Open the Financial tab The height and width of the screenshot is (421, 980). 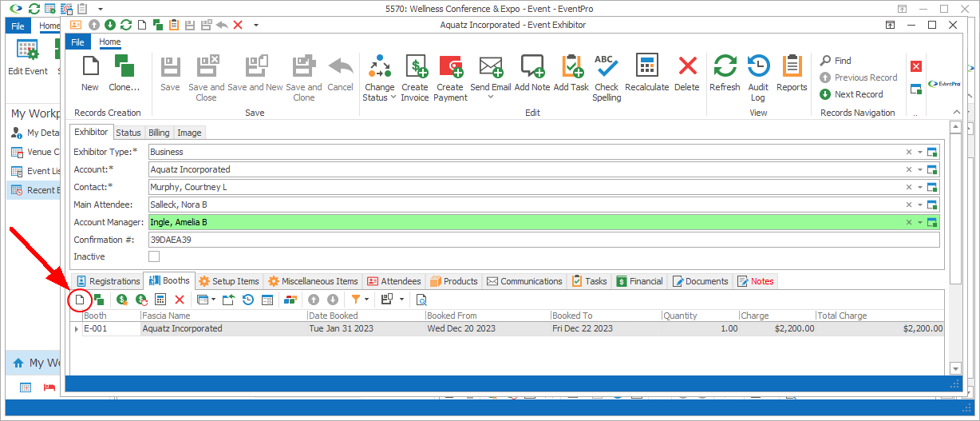pos(639,281)
